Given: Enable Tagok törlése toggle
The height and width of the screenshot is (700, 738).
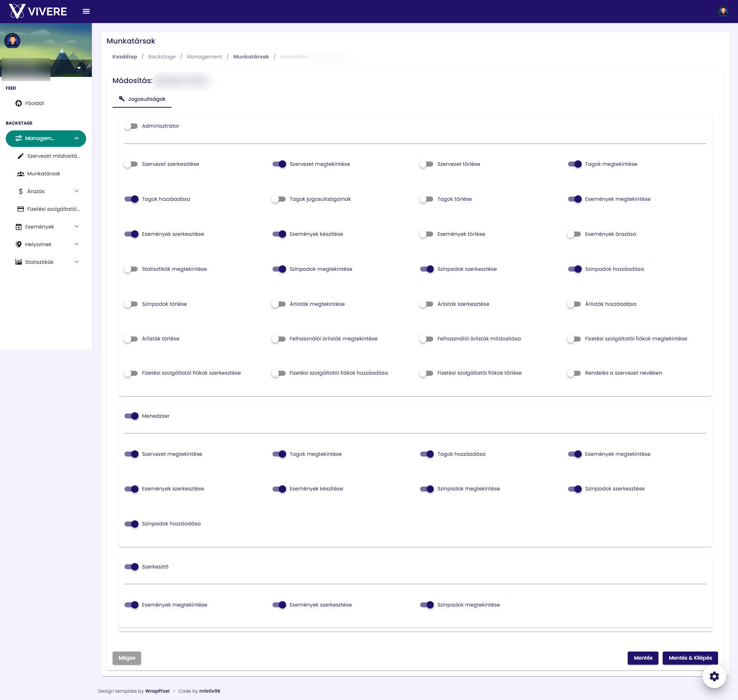Looking at the screenshot, I should pyautogui.click(x=426, y=199).
